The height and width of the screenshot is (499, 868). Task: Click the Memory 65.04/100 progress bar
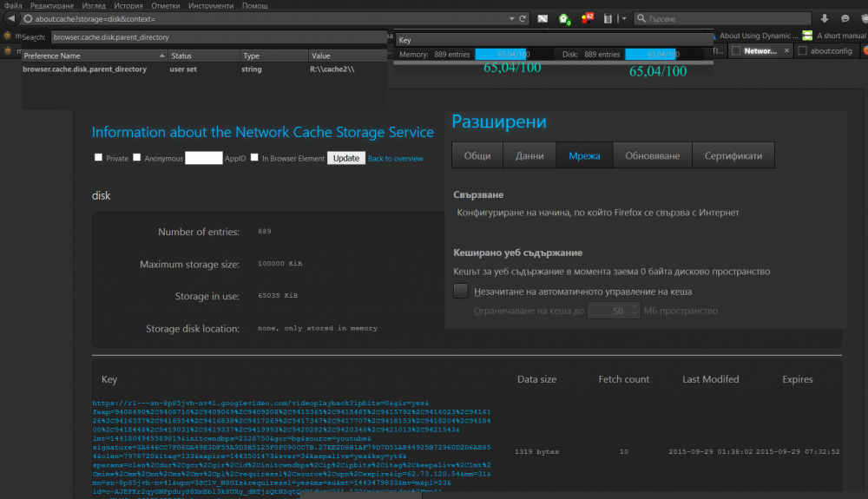(514, 54)
